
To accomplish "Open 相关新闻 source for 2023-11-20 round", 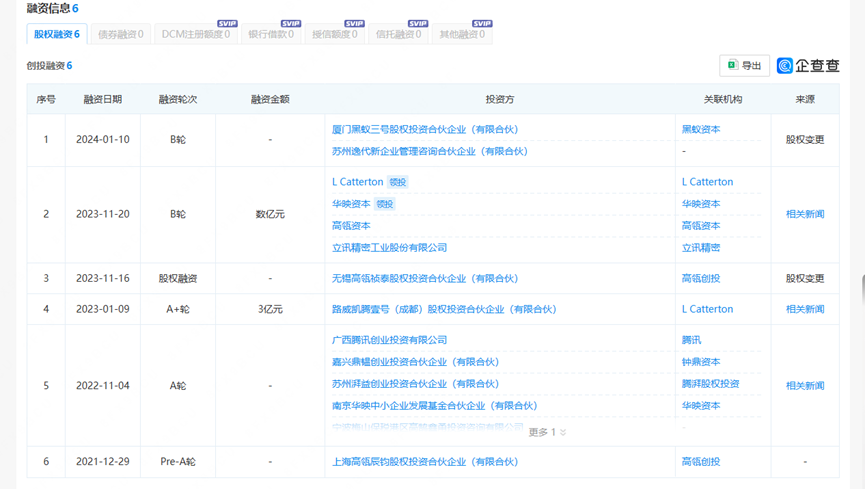I will (805, 214).
